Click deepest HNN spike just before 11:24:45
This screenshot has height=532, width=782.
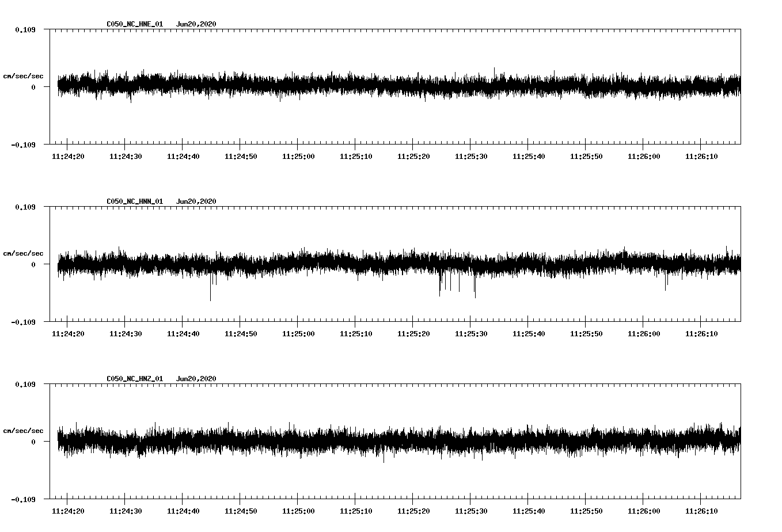(x=210, y=288)
